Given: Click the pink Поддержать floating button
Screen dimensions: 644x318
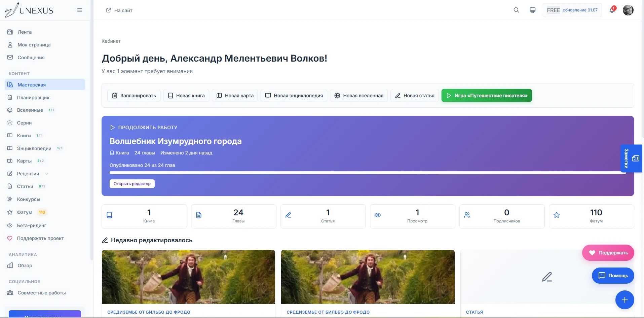Looking at the screenshot, I should point(608,253).
